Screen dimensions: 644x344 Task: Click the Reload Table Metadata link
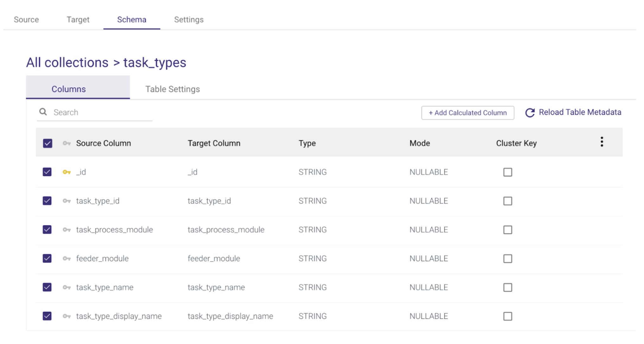pos(580,112)
